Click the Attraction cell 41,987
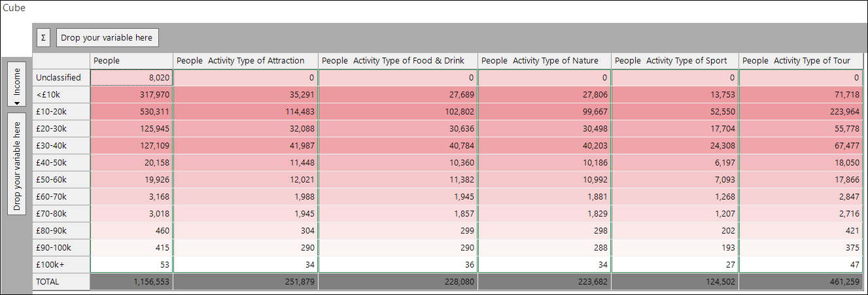 [x=246, y=145]
